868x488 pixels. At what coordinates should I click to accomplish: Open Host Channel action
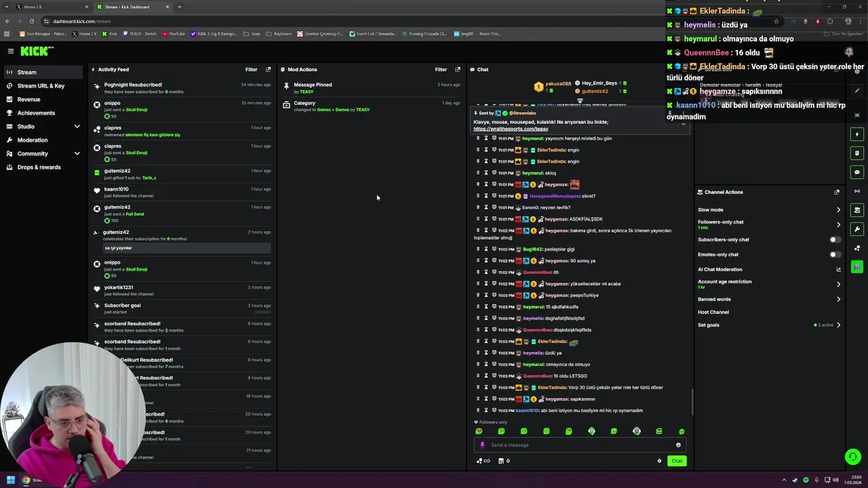(x=713, y=312)
